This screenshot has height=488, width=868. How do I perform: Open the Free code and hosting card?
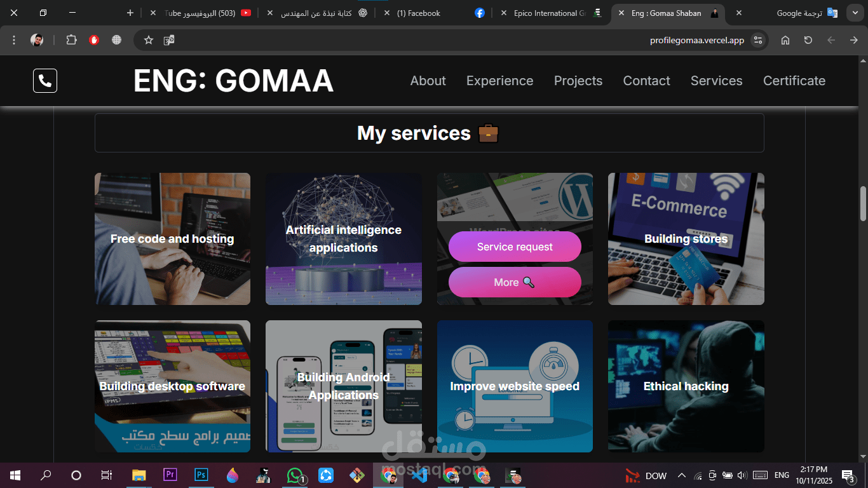pos(172,239)
